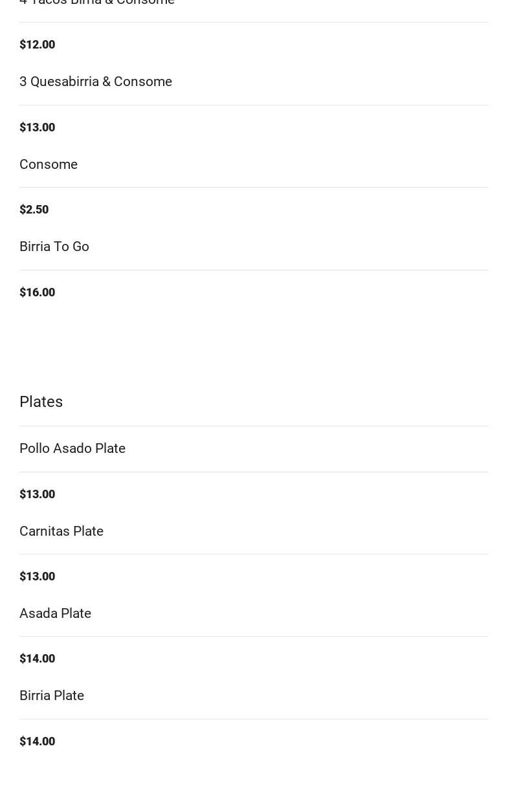Click the price below Birria Plate
This screenshot has height=812, width=508.
(38, 741)
